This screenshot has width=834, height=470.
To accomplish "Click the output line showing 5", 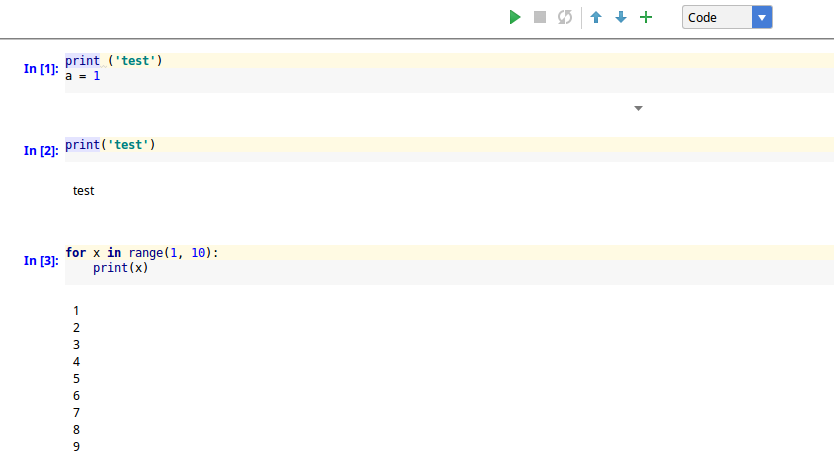I will click(x=76, y=379).
